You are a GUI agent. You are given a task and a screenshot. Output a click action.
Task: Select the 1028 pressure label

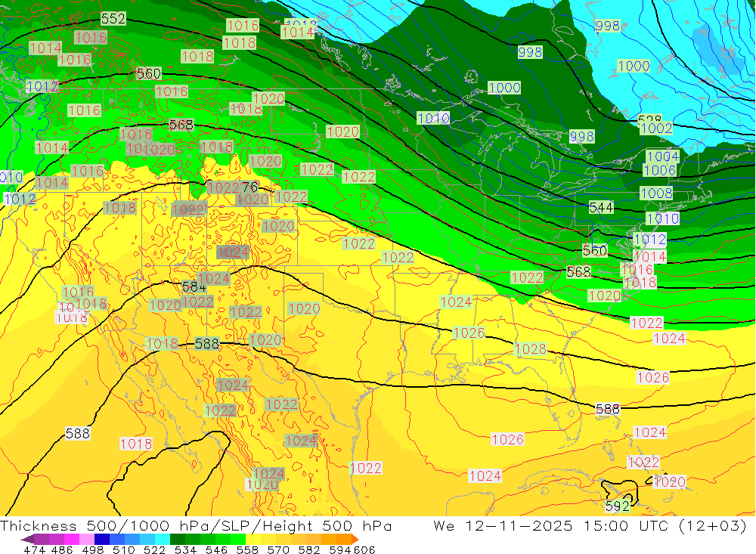pyautogui.click(x=531, y=349)
